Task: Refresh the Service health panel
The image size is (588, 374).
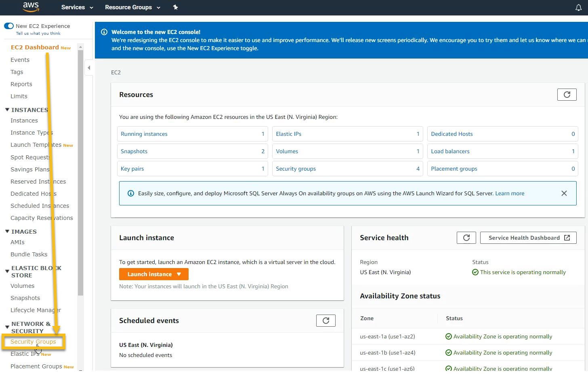Action: tap(466, 238)
